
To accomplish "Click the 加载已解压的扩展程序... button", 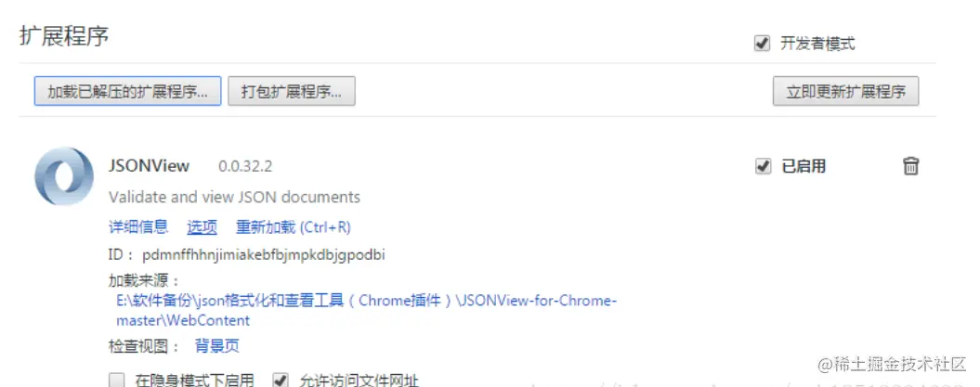I will [x=127, y=92].
